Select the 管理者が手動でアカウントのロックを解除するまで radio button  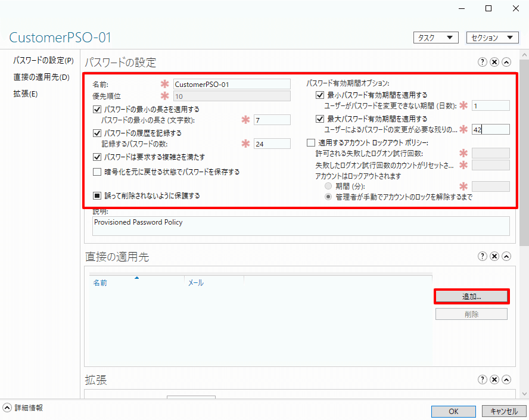[x=328, y=197]
